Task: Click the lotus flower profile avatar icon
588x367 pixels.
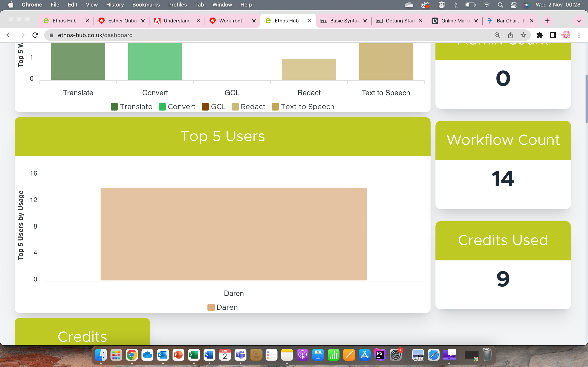Action: (x=566, y=35)
